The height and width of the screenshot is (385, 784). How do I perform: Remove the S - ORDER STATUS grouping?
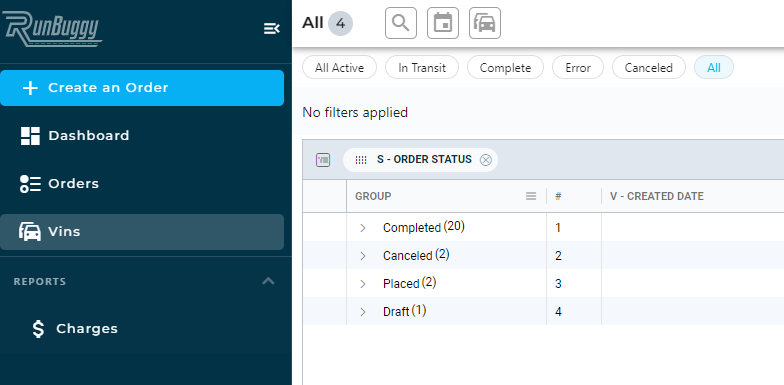(x=486, y=160)
